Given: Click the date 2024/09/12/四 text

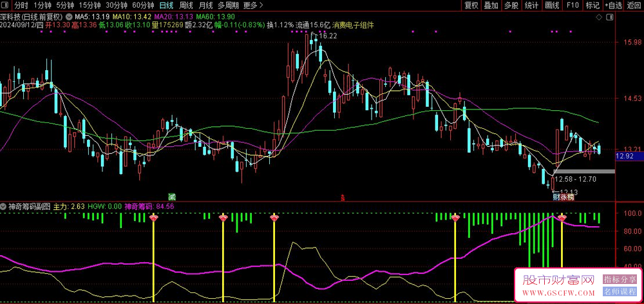Looking at the screenshot, I should click(22, 25).
